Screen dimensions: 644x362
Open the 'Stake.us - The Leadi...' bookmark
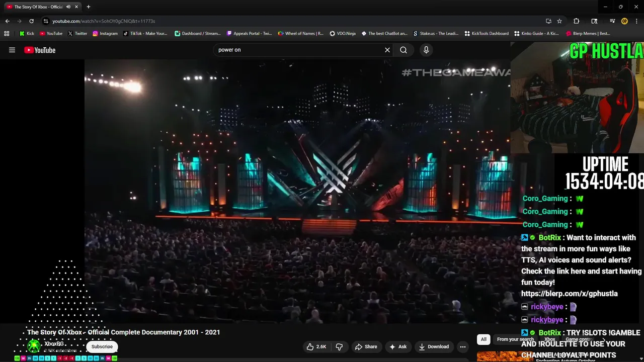[x=436, y=34]
